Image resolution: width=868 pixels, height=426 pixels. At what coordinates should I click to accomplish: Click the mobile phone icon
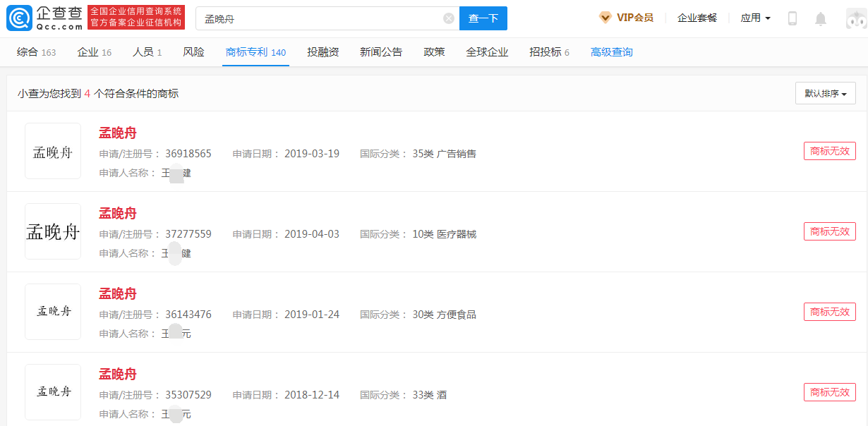click(x=792, y=18)
